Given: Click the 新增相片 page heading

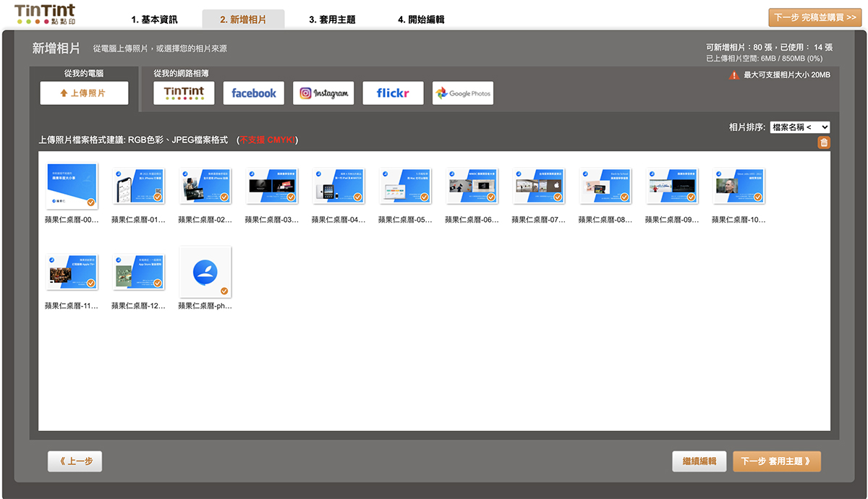Looking at the screenshot, I should (56, 48).
